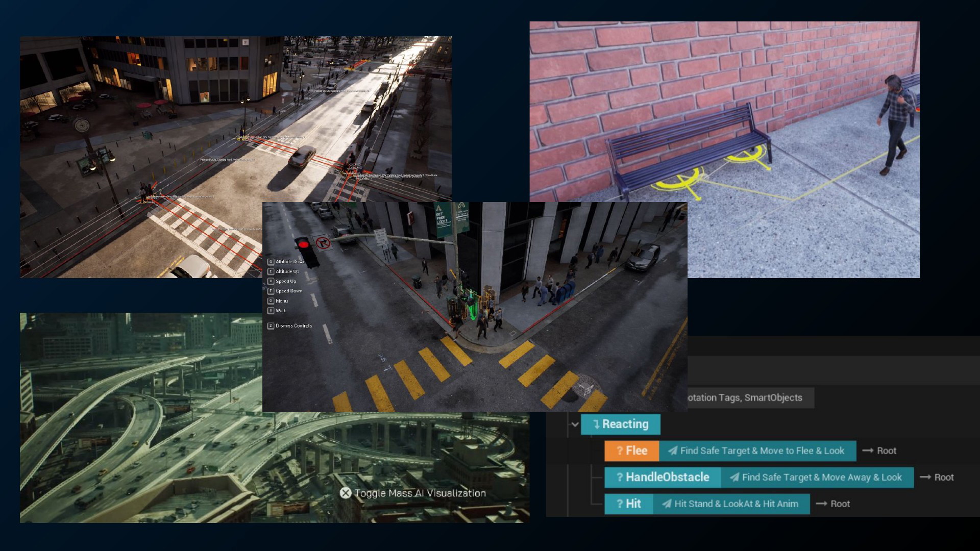Image resolution: width=980 pixels, height=551 pixels.
Task: Click the Q key icon beside Altitude Down
Action: click(x=271, y=262)
